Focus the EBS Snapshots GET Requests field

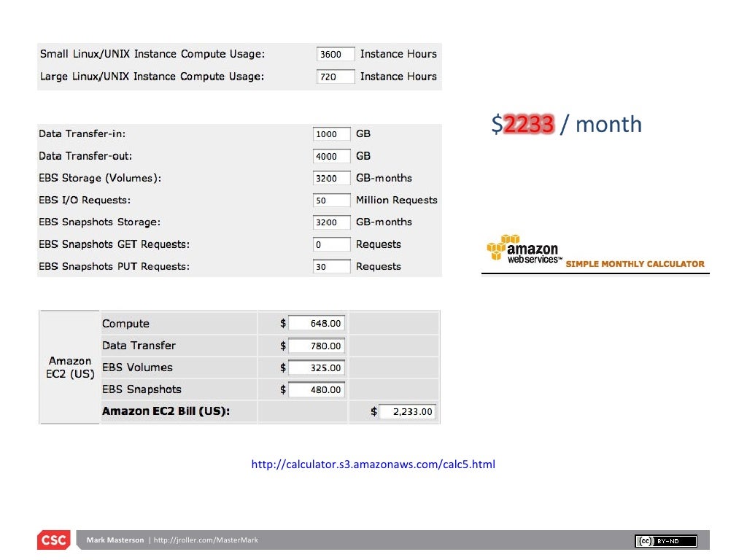(332, 245)
